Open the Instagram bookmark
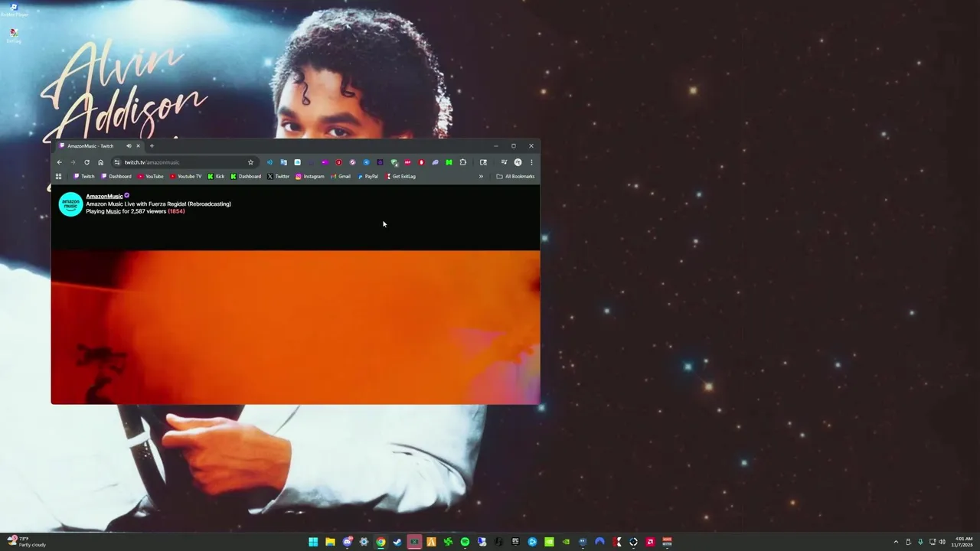 pyautogui.click(x=310, y=177)
